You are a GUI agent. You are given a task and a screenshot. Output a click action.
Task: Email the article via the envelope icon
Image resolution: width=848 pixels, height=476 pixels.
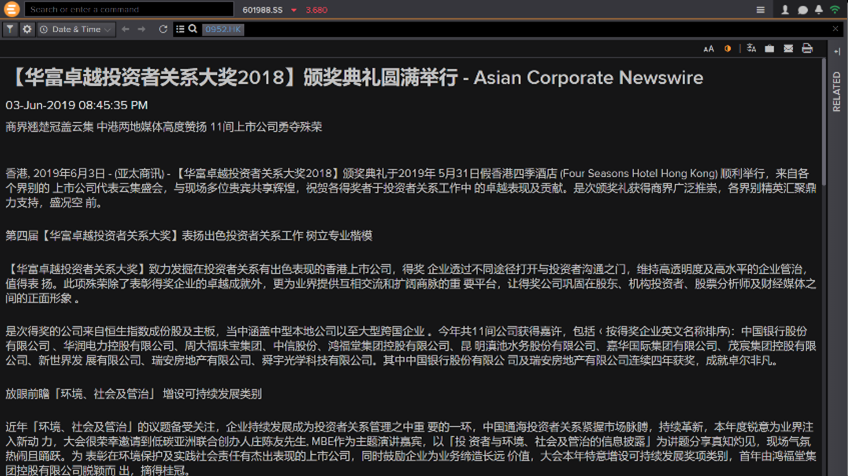pyautogui.click(x=788, y=49)
